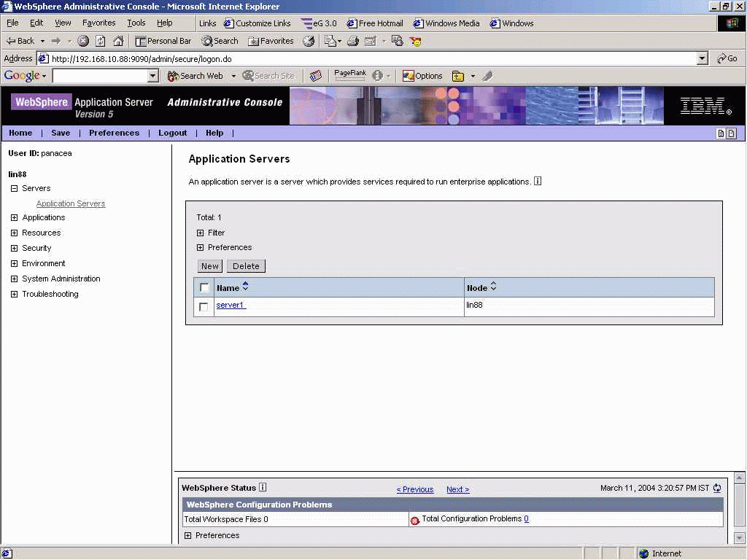Open the Address bar dropdown arrow
Image resolution: width=747 pixels, height=560 pixels.
tap(702, 58)
